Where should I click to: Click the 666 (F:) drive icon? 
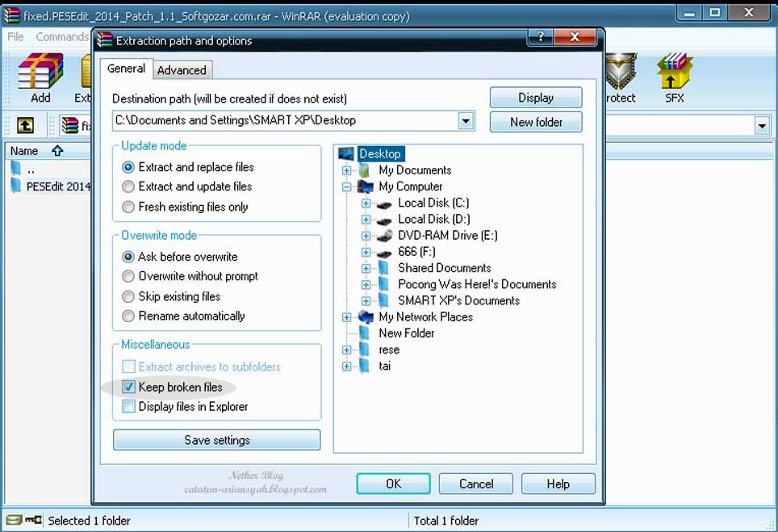(384, 253)
